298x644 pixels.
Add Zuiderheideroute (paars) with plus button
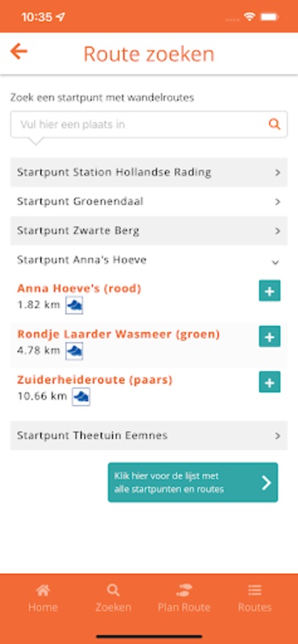point(269,382)
